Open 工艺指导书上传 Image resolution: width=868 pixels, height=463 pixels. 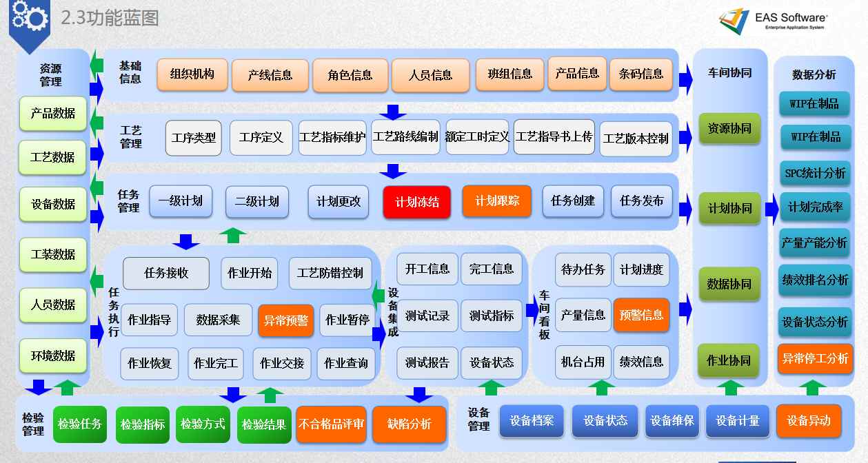tap(554, 137)
